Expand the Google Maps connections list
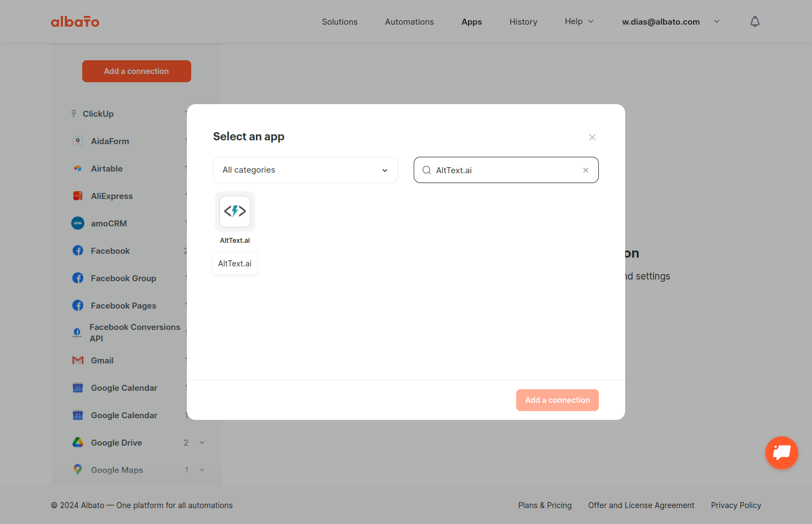 [x=202, y=470]
